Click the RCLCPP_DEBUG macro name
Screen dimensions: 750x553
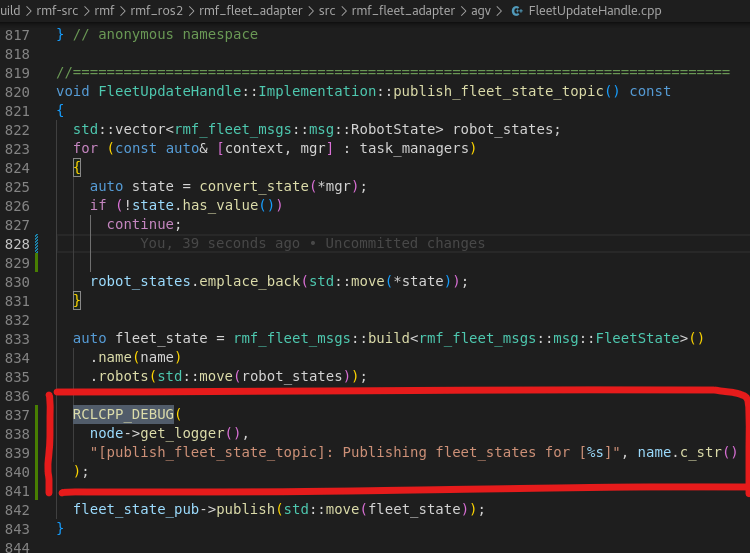click(x=123, y=414)
